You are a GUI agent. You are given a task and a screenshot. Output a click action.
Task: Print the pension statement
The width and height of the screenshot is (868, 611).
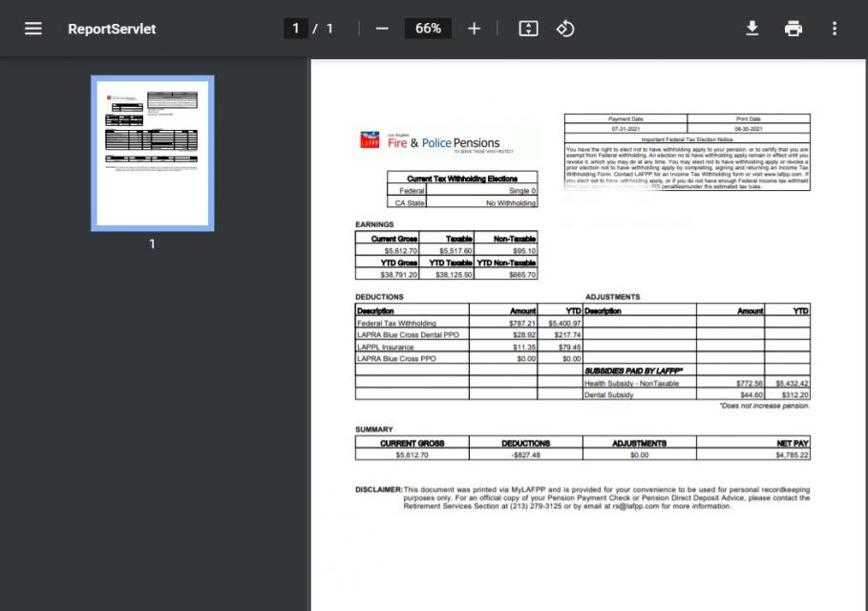(x=794, y=29)
